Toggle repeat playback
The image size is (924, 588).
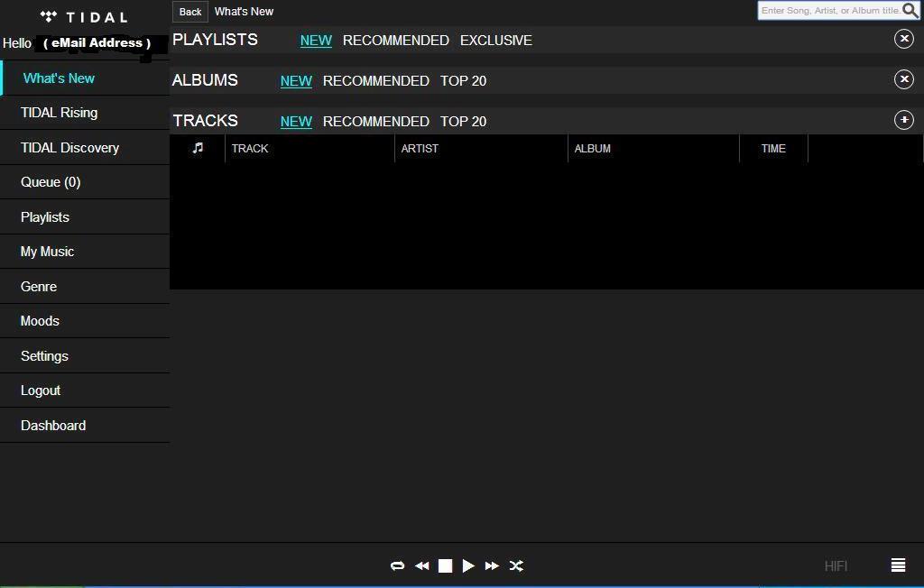398,566
